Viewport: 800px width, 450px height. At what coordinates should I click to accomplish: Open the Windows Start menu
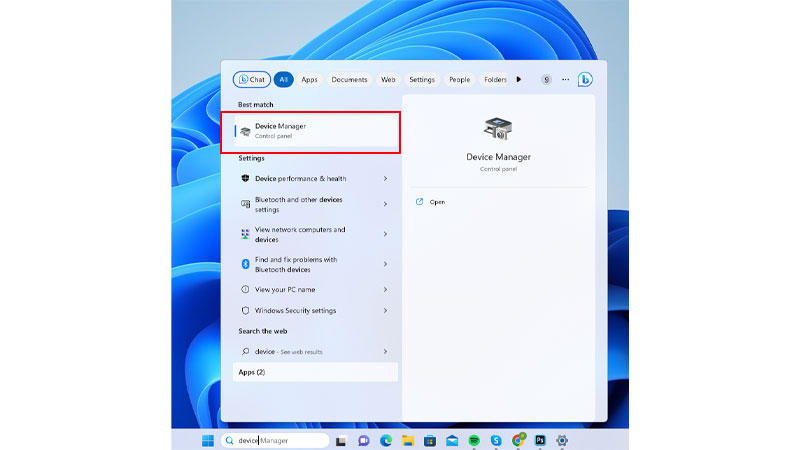click(208, 440)
